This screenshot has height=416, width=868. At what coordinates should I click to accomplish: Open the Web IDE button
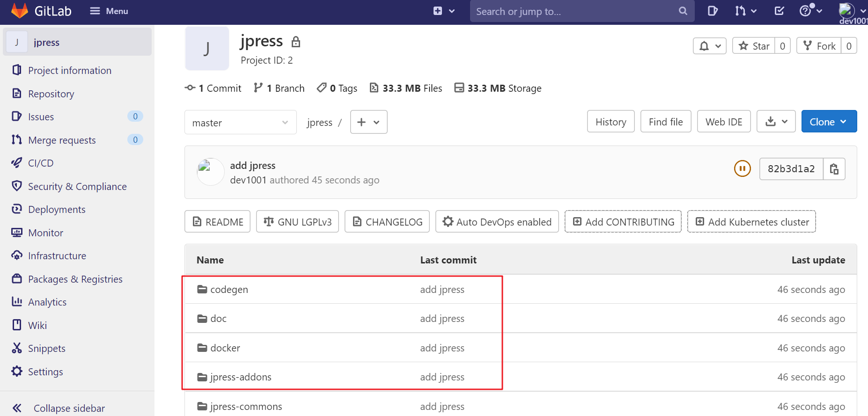click(x=724, y=122)
